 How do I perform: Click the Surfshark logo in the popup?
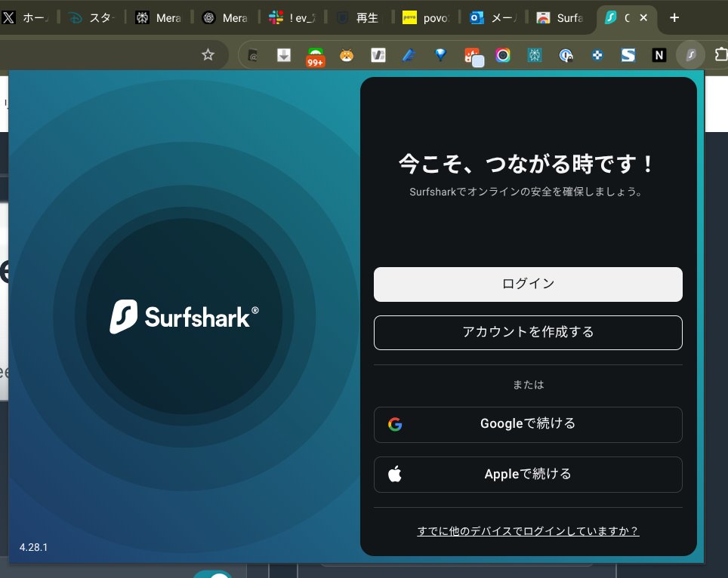pos(184,317)
